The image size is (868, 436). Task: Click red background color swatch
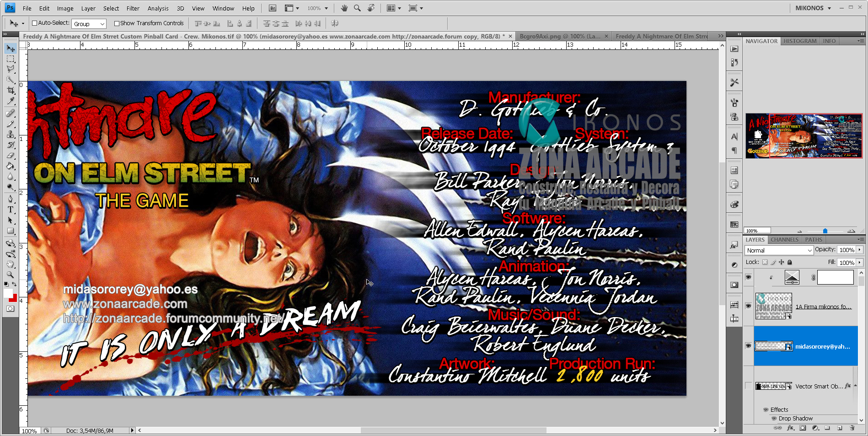[14, 298]
